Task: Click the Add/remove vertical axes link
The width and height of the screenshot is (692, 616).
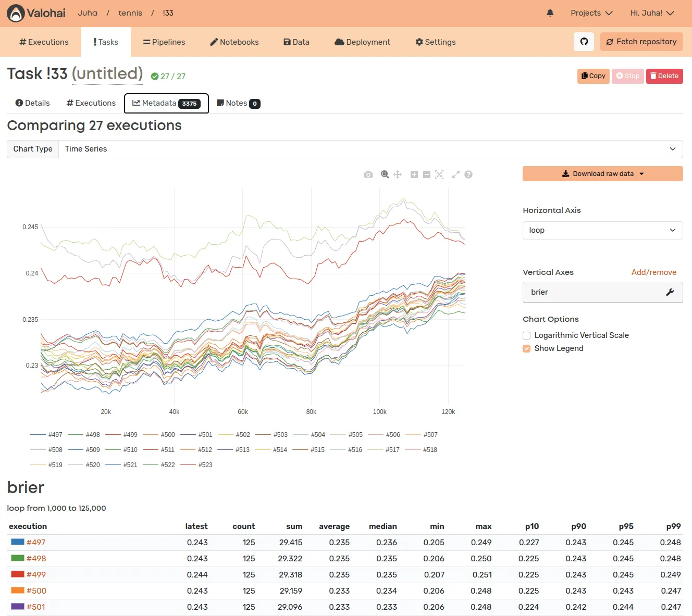Action: coord(653,272)
